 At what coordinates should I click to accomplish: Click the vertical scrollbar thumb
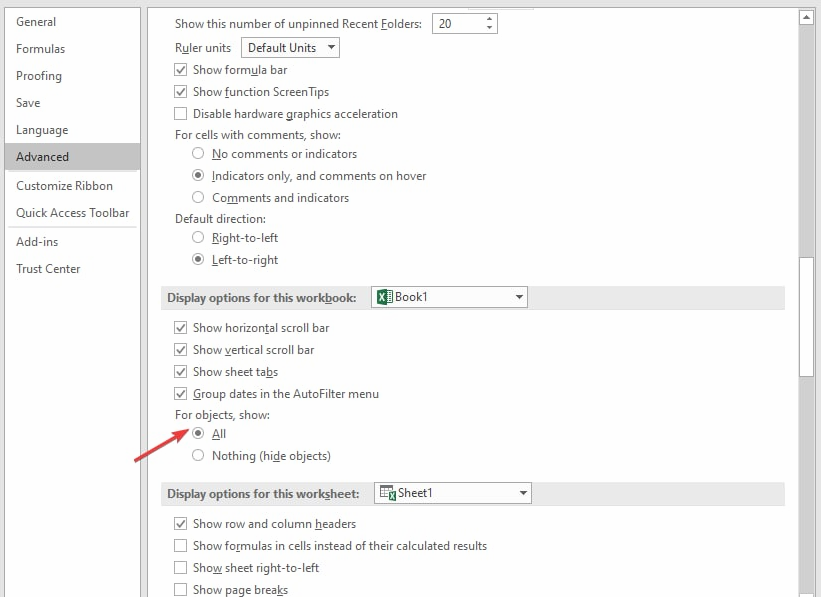(806, 316)
